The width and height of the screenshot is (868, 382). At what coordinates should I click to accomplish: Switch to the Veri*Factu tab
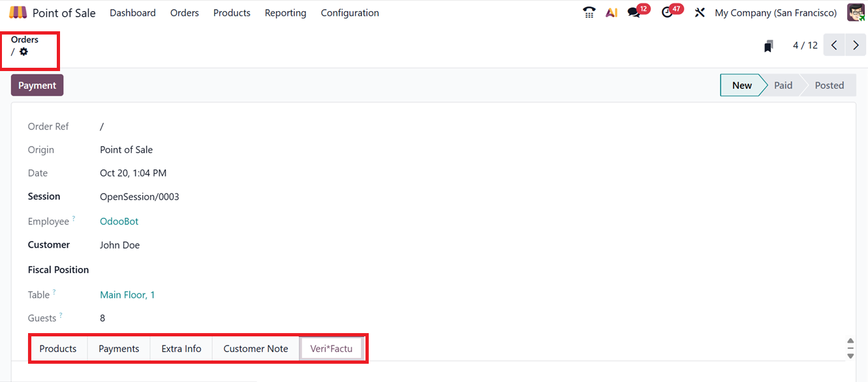(x=331, y=349)
